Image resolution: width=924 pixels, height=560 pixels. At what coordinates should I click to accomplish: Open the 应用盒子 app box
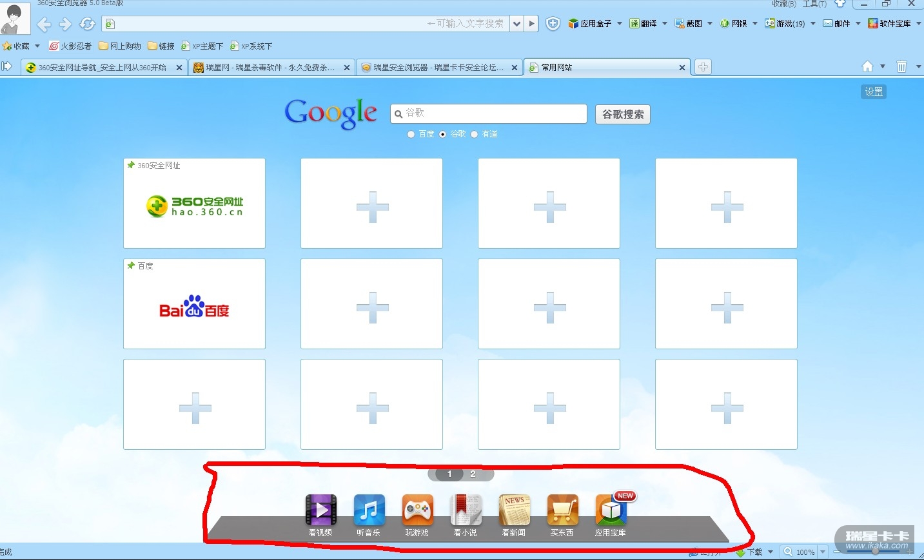590,24
